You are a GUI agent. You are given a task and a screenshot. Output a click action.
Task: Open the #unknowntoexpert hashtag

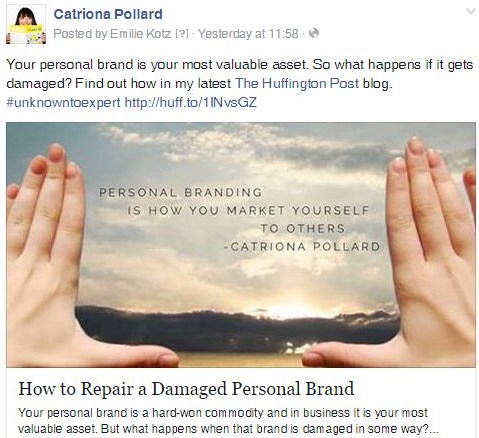63,102
